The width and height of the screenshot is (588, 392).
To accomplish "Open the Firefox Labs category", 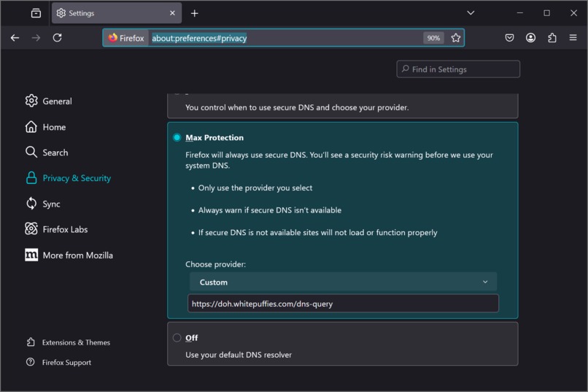I will pyautogui.click(x=56, y=229).
